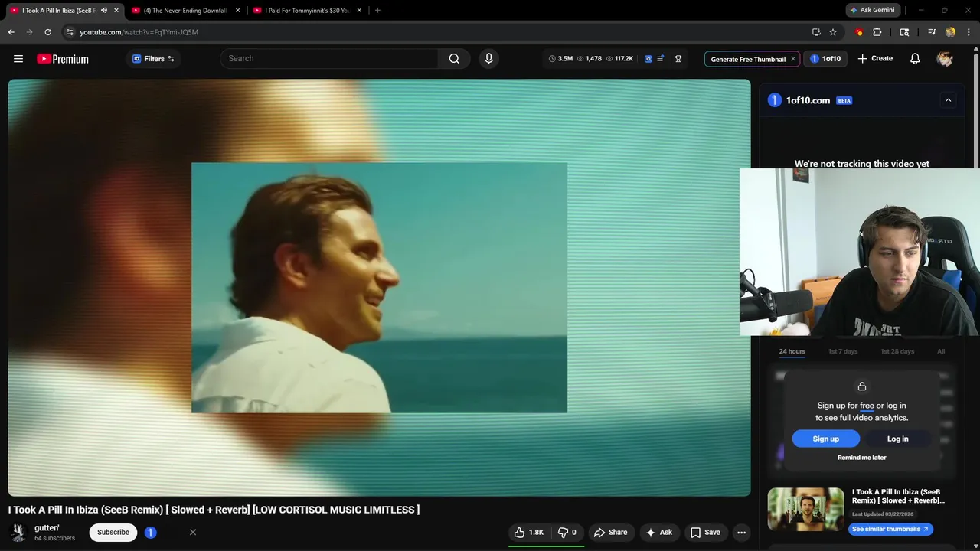
Task: Reload the page
Action: (x=47, y=32)
